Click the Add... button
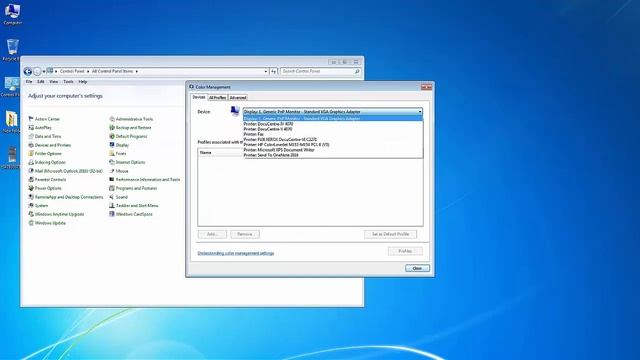 click(212, 234)
